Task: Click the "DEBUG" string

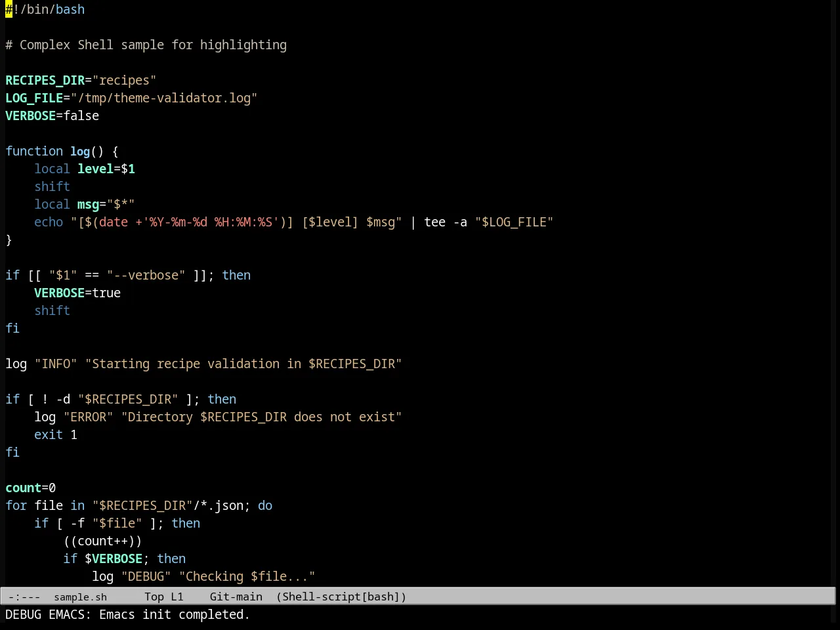Action: pyautogui.click(x=146, y=576)
